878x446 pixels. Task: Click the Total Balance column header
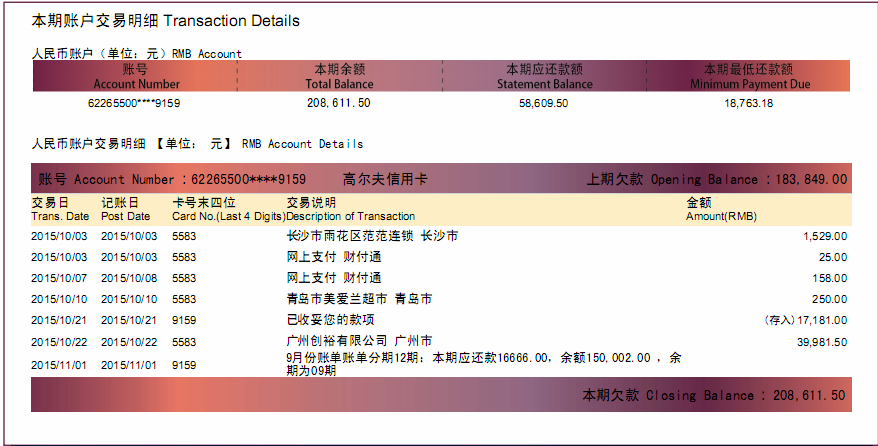339,78
